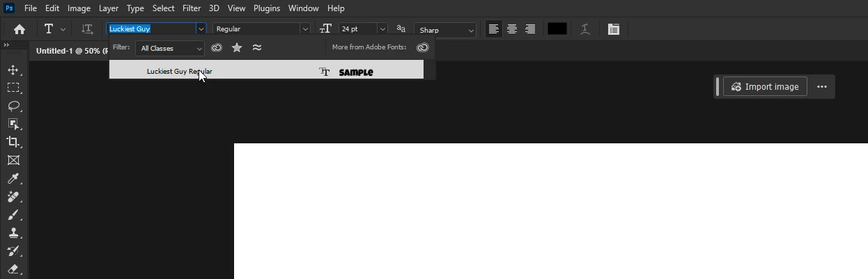Select the Rectangular Marquee tool

click(x=13, y=88)
